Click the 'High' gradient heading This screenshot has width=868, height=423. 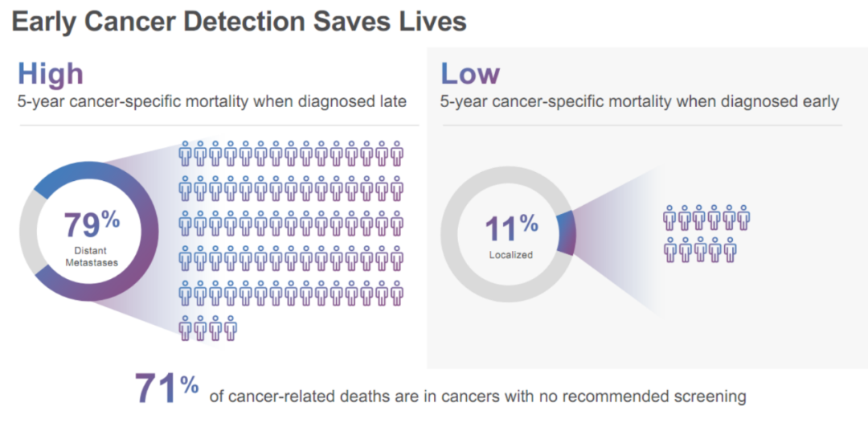click(51, 73)
